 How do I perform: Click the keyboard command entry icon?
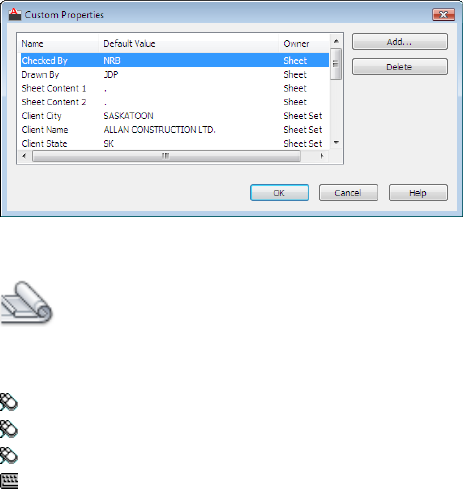pyautogui.click(x=9, y=481)
